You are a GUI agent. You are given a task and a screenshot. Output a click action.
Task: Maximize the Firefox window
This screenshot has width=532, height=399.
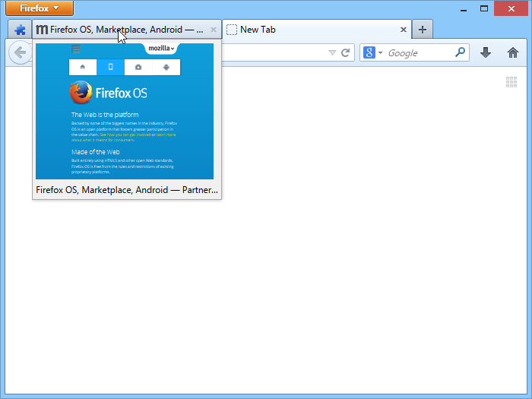point(484,8)
